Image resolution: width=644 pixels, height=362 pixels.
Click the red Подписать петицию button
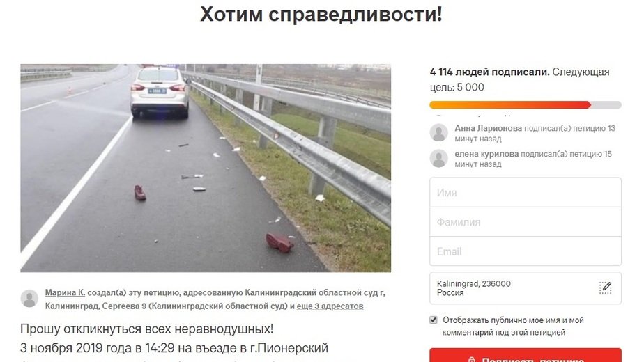[526, 356]
